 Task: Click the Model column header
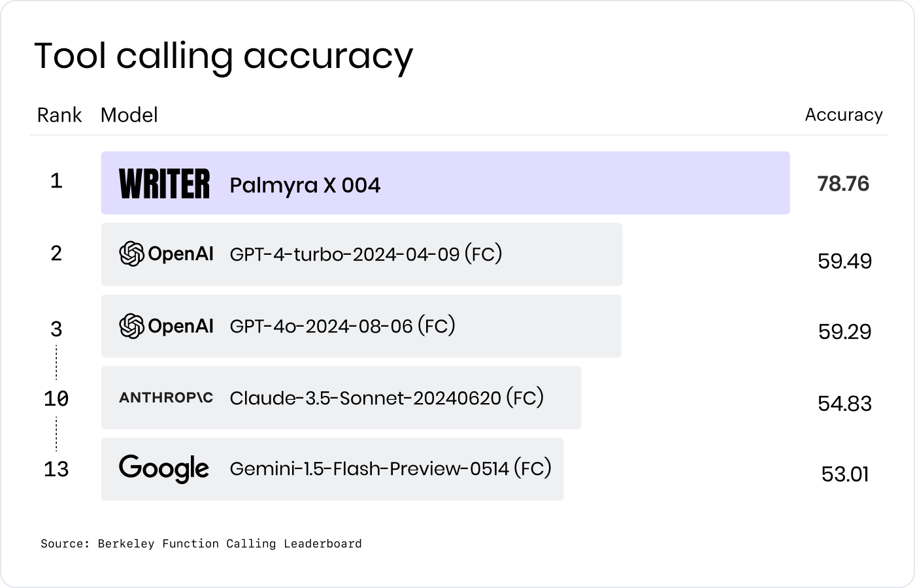129,115
